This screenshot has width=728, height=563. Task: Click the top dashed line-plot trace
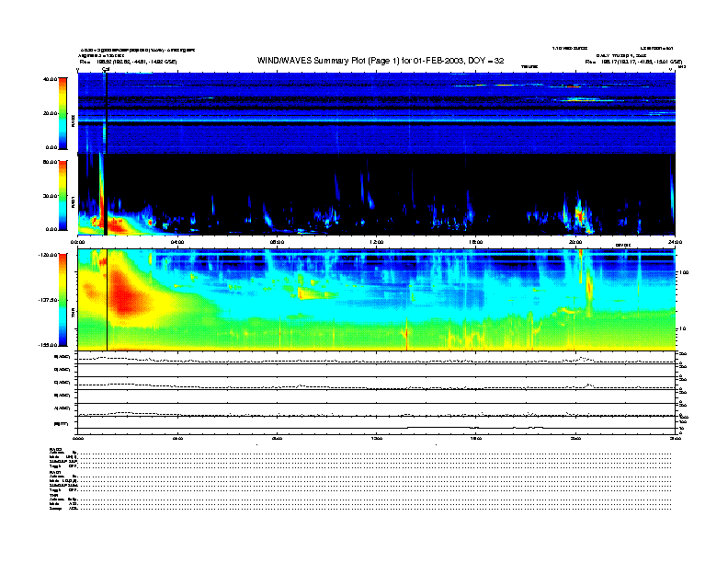(377, 360)
